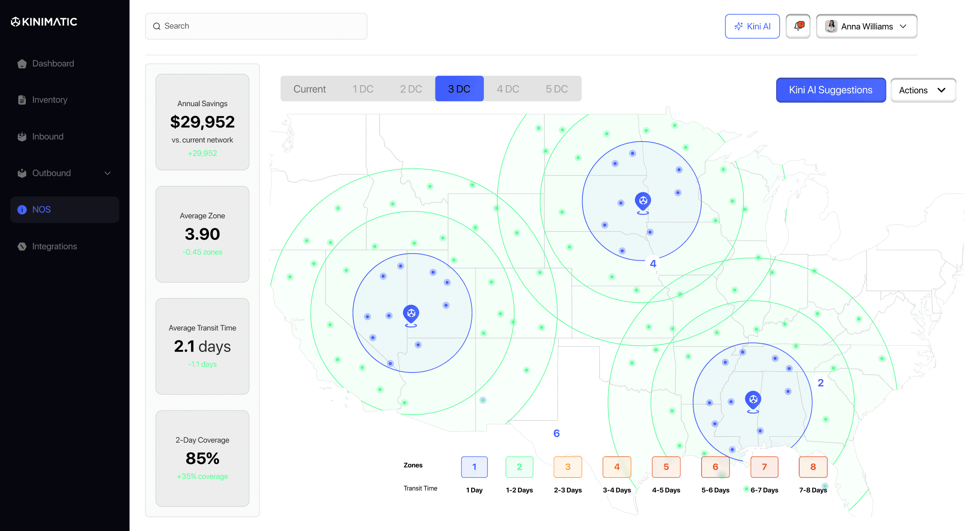
Task: Click the Inventory document icon
Action: [x=22, y=100]
